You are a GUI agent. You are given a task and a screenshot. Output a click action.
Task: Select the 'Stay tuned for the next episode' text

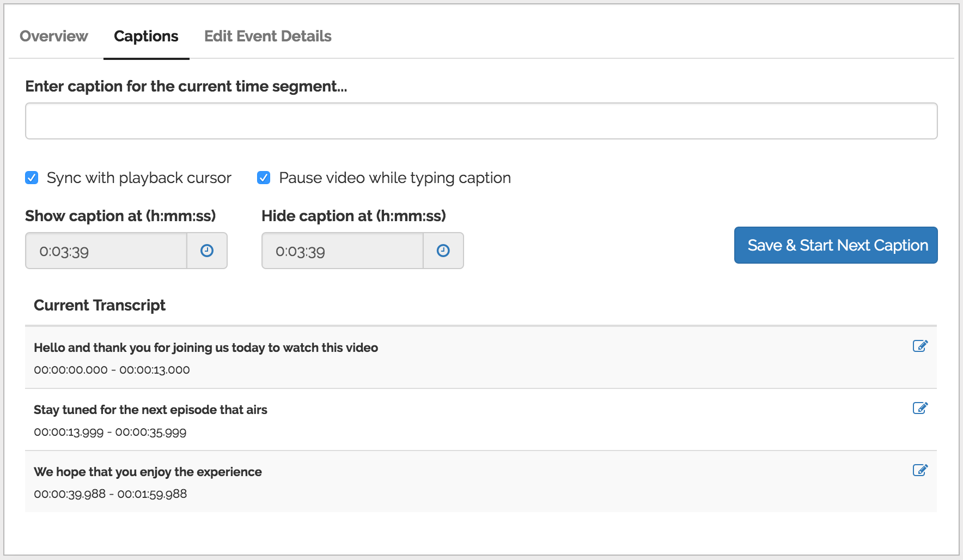(150, 410)
